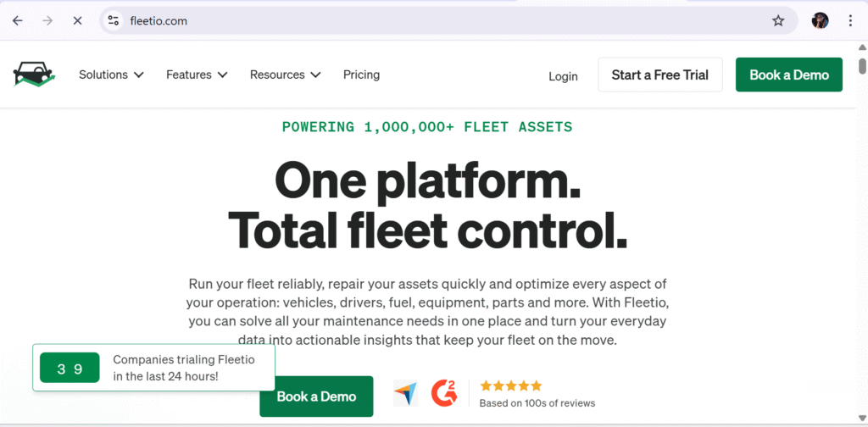Screen dimensions: 868x427
Task: Click the browser forward arrow
Action: coord(47,21)
